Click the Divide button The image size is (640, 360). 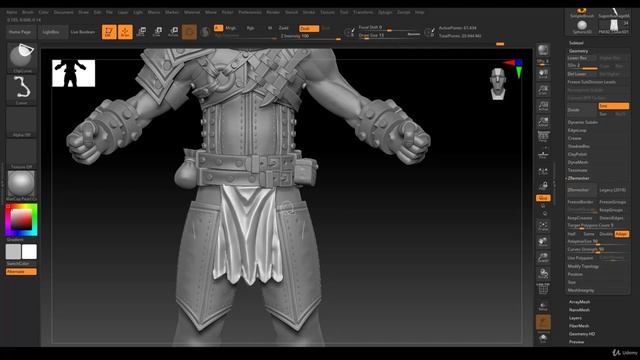click(582, 110)
